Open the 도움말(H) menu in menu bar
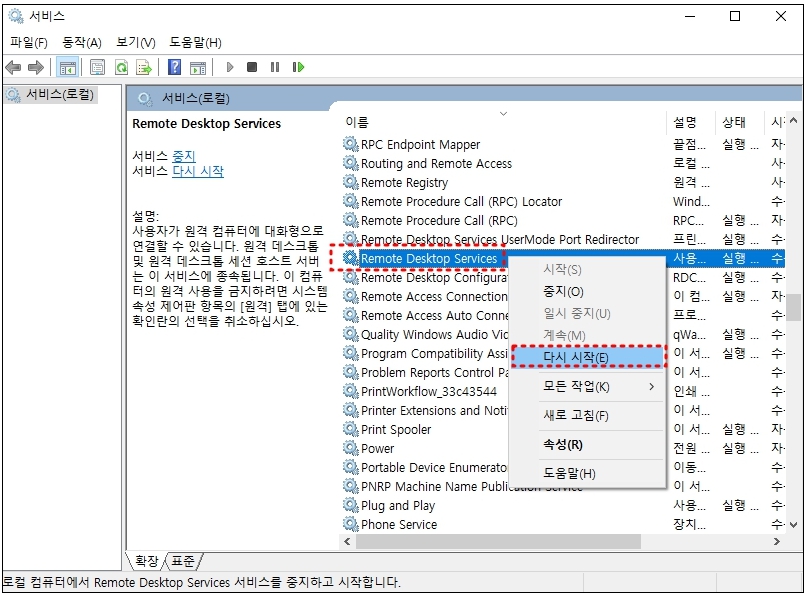The width and height of the screenshot is (808, 597). click(195, 42)
